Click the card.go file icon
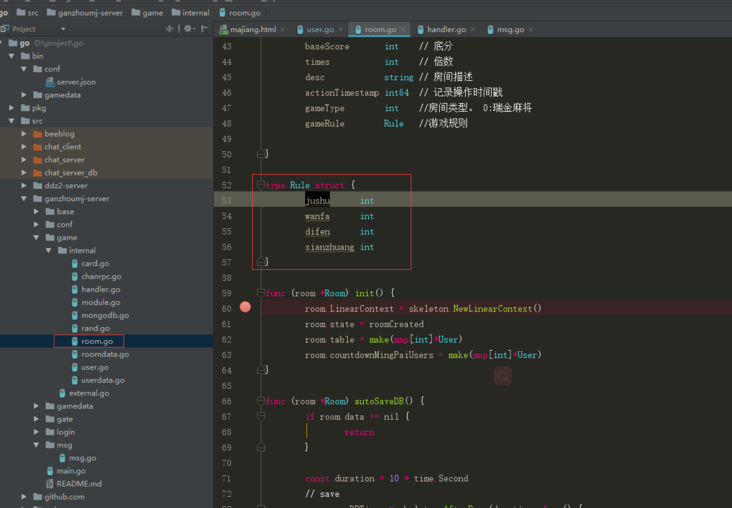732x508 pixels. point(74,264)
